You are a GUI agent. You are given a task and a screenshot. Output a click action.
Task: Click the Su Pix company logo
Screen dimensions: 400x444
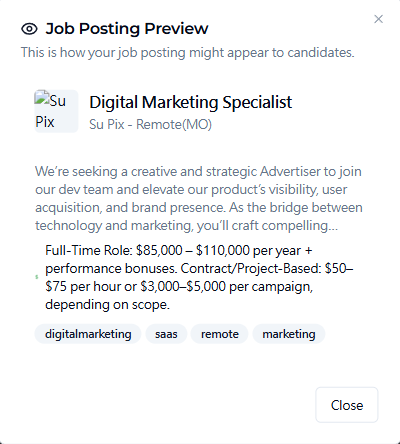[x=56, y=111]
